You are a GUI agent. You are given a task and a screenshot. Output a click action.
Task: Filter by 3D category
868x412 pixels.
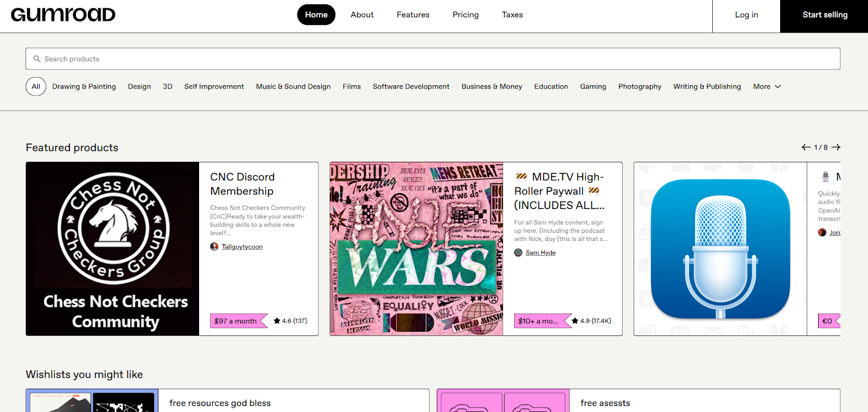[x=168, y=86]
